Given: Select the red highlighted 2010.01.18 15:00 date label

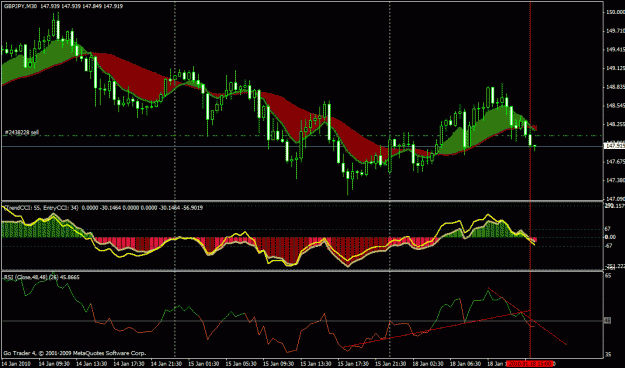Looking at the screenshot, I should (x=530, y=364).
